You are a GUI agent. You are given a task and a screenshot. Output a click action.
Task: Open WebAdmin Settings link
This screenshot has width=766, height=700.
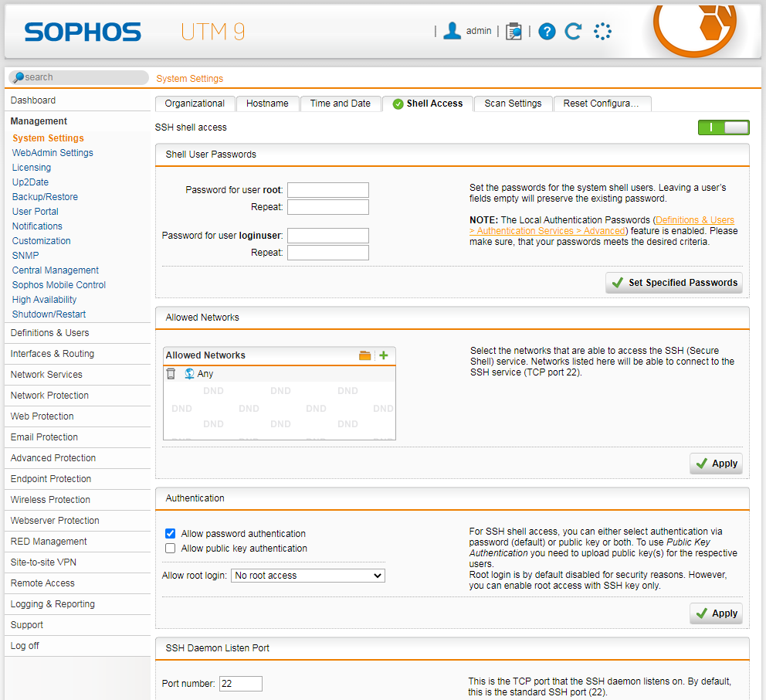[53, 153]
